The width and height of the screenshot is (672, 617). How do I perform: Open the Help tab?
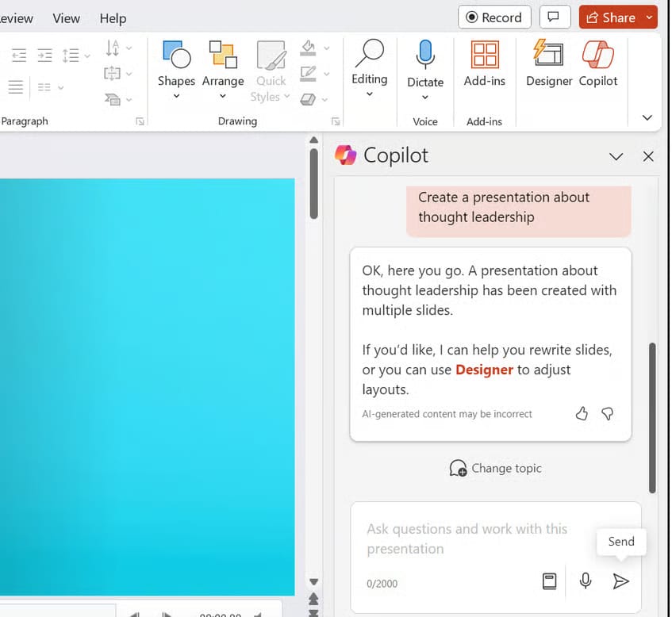click(x=113, y=18)
